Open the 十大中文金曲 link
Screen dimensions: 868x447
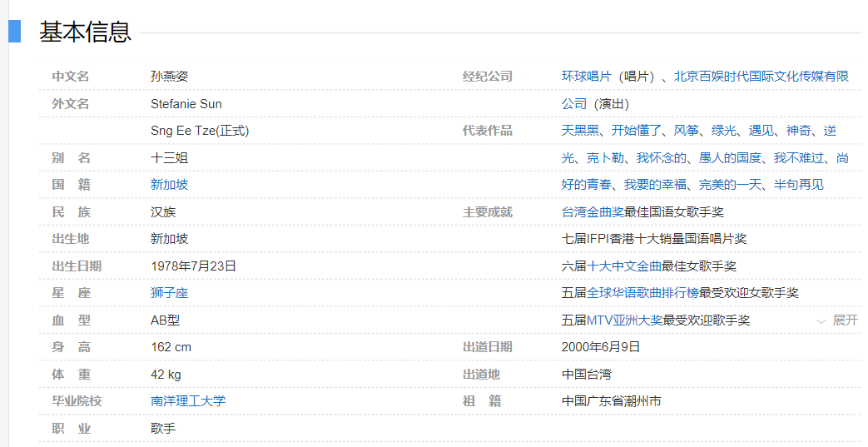coord(624,266)
